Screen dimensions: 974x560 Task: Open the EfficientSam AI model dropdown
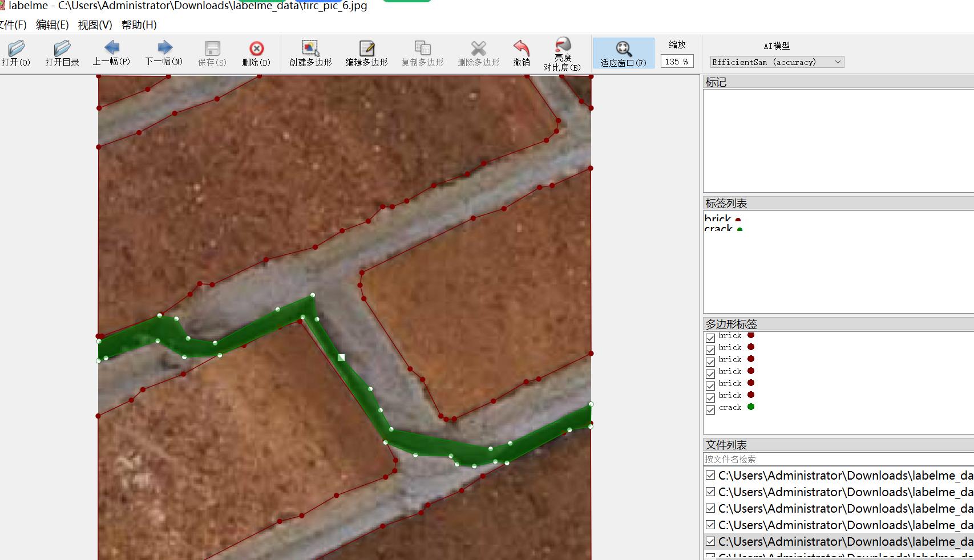click(777, 62)
